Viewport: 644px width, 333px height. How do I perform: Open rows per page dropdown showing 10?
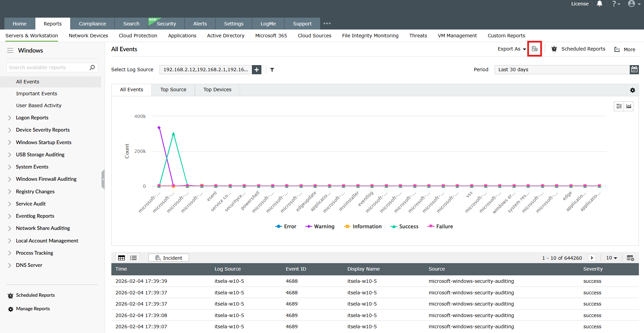(x=611, y=258)
